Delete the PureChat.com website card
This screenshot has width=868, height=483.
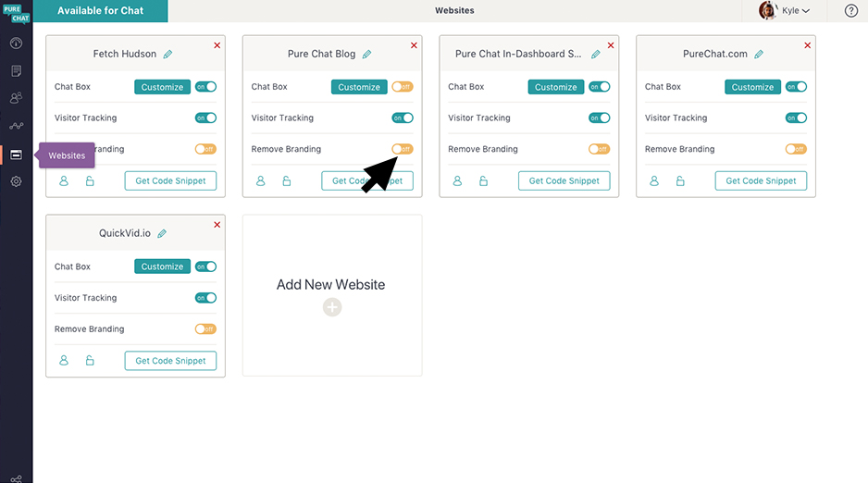807,45
